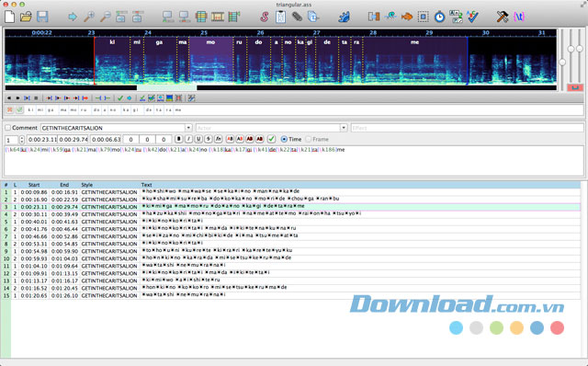Image resolution: width=588 pixels, height=366 pixels.
Task: Select the Time radio button
Action: (x=284, y=139)
